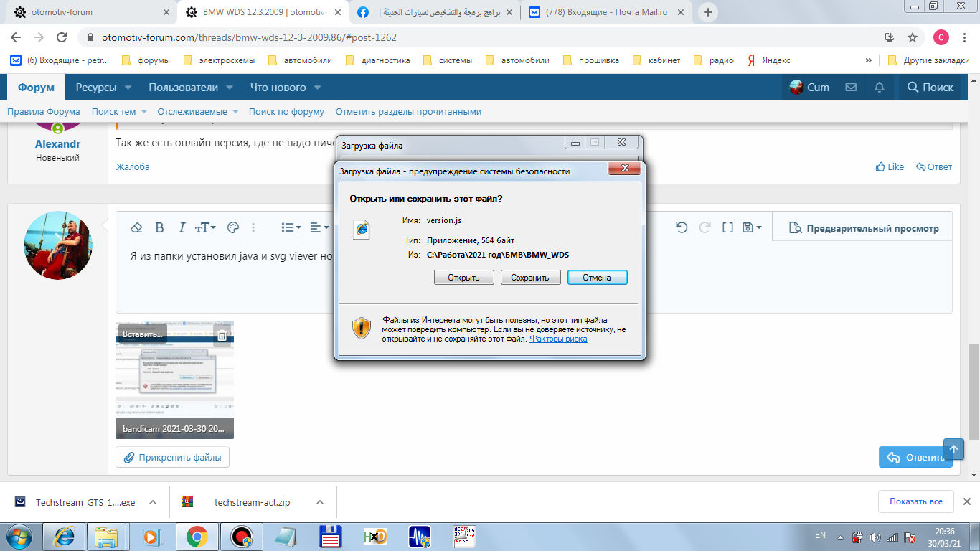The height and width of the screenshot is (551, 980).
Task: Open notifications bell icon
Action: pos(880,88)
